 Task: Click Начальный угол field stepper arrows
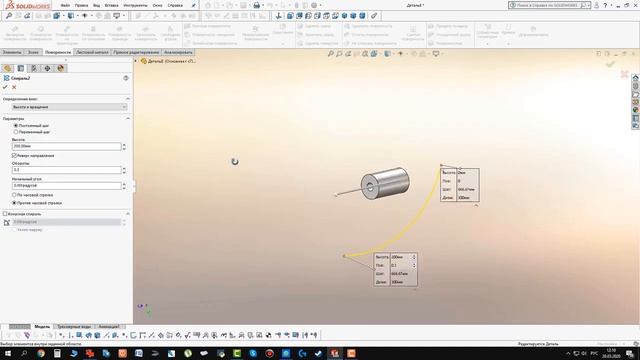(x=124, y=186)
